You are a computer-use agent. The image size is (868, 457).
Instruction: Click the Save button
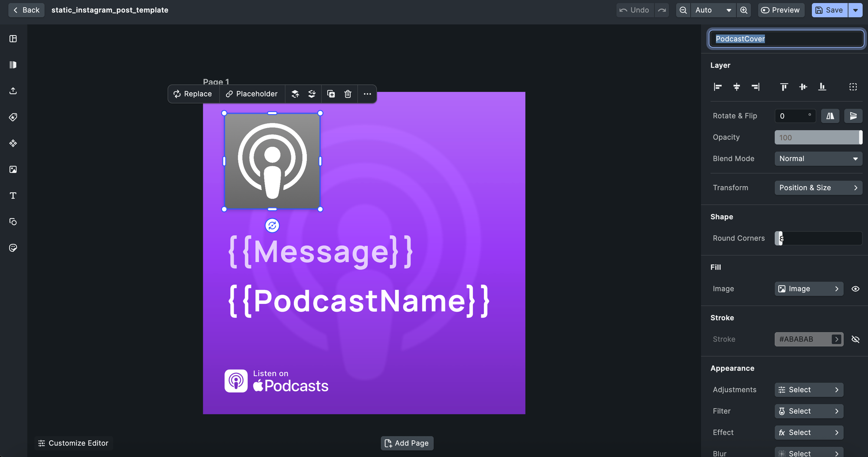pyautogui.click(x=829, y=10)
